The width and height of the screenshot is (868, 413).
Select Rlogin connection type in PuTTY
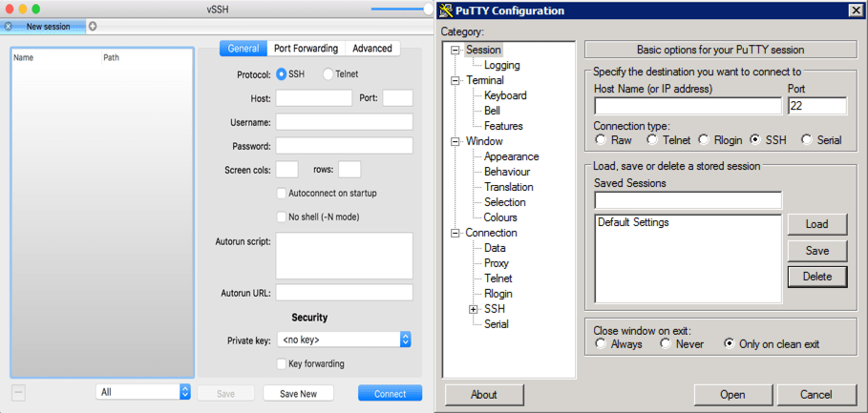704,140
